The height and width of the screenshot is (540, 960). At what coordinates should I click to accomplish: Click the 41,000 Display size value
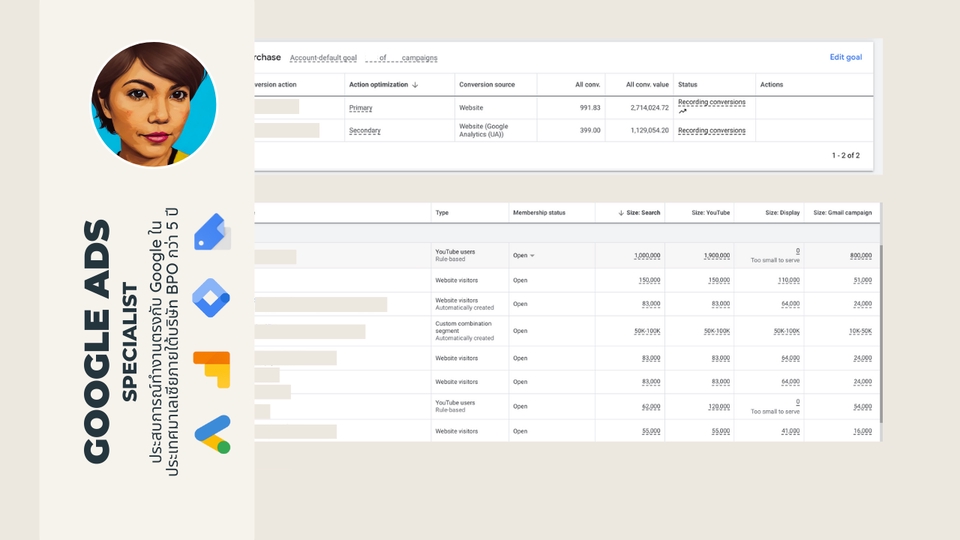[x=790, y=431]
